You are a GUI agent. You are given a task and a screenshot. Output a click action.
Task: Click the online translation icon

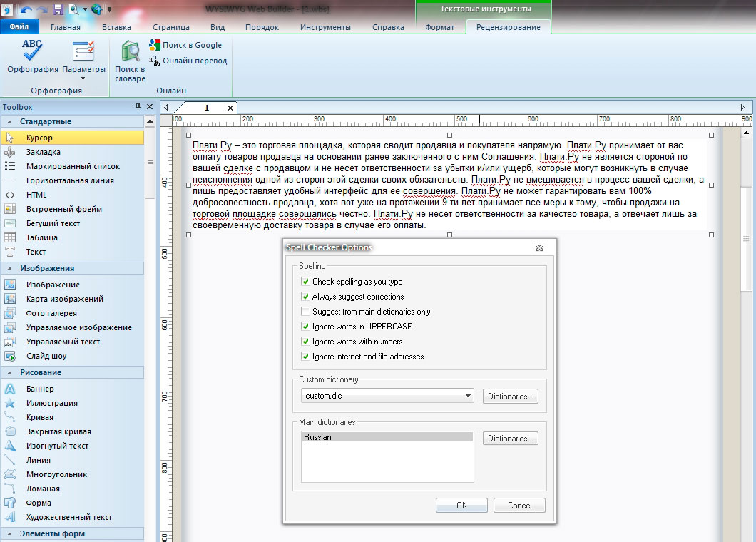[154, 61]
